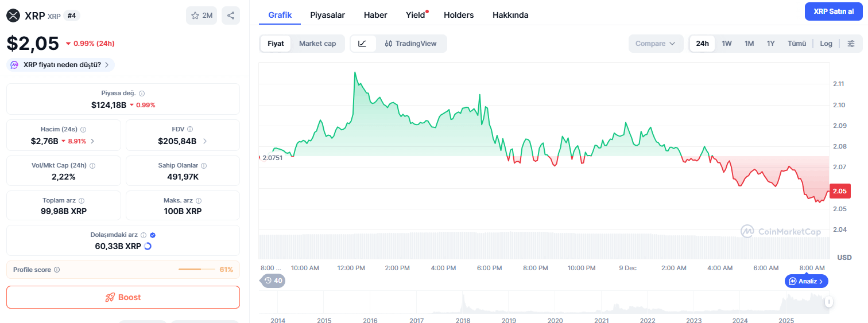
Task: Click 2018 on the history timeline
Action: click(463, 320)
